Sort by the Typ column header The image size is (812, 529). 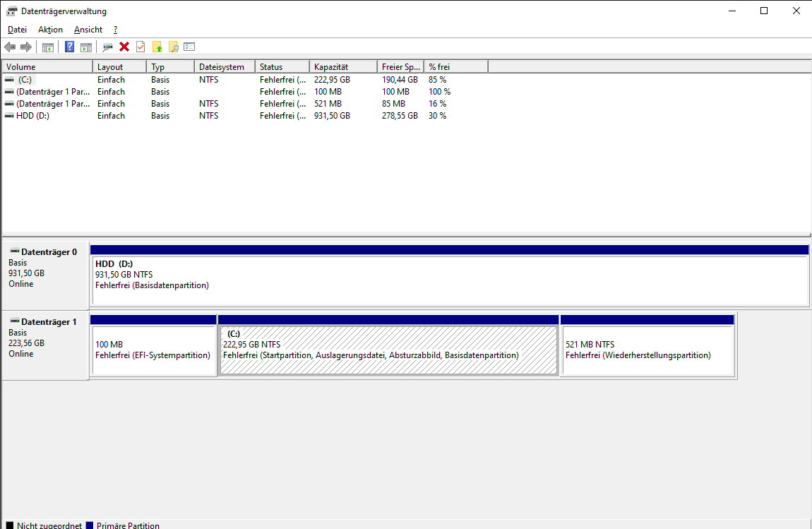[x=171, y=67]
